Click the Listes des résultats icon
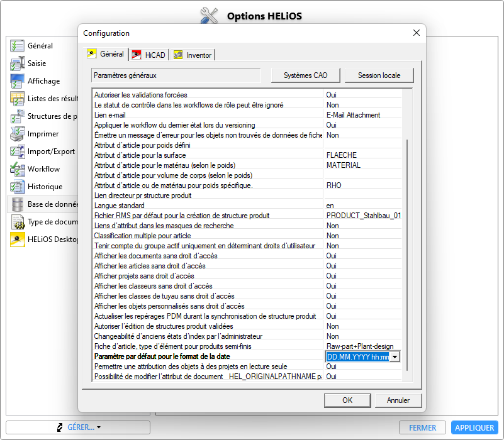 pos(17,99)
